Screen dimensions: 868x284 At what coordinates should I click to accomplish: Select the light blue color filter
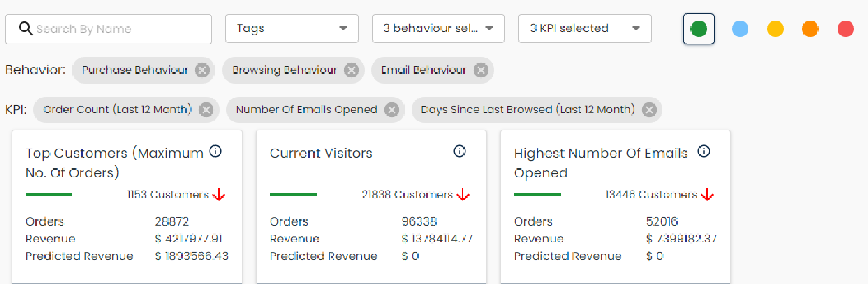(740, 29)
